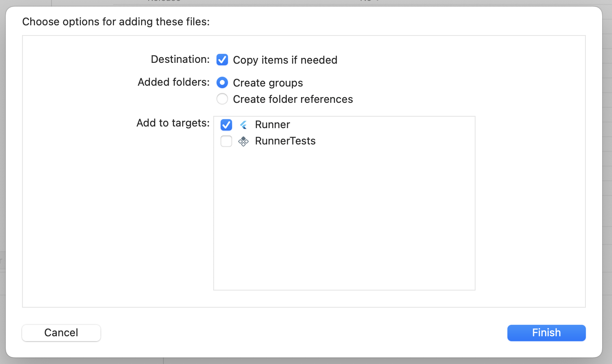
Task: Click the "Added folders:" field label
Action: tap(174, 82)
